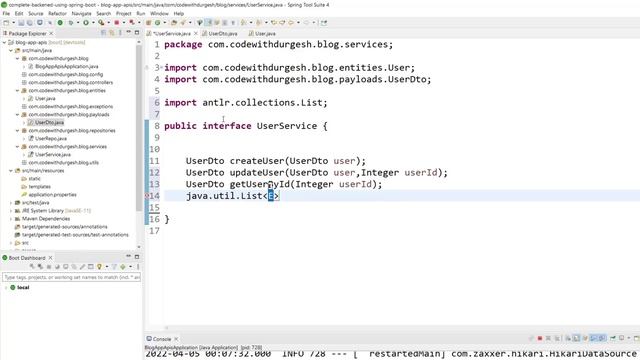Click the Package Explorer view icon

tap(5, 33)
